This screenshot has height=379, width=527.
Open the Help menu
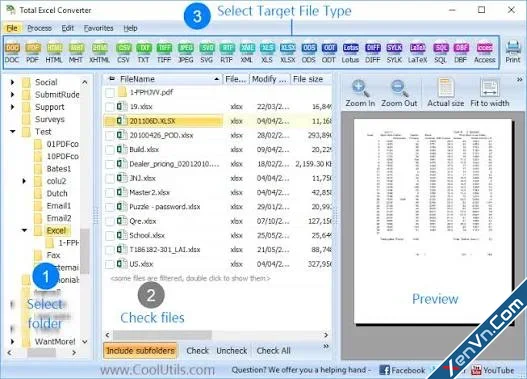pyautogui.click(x=130, y=28)
